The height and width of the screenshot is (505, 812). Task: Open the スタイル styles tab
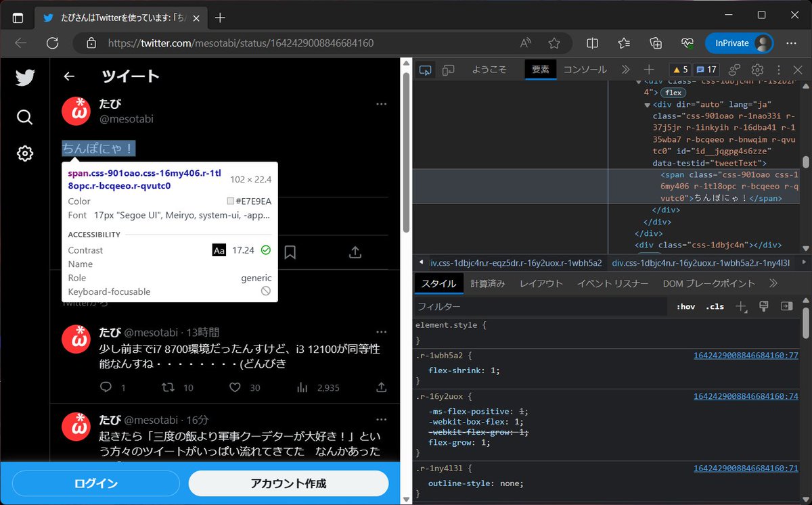tap(438, 284)
